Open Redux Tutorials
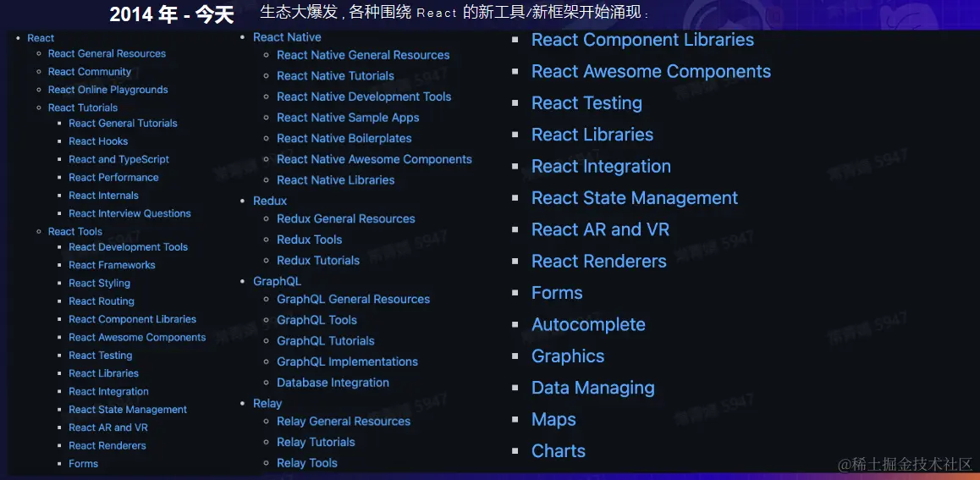The height and width of the screenshot is (480, 980). [x=318, y=261]
